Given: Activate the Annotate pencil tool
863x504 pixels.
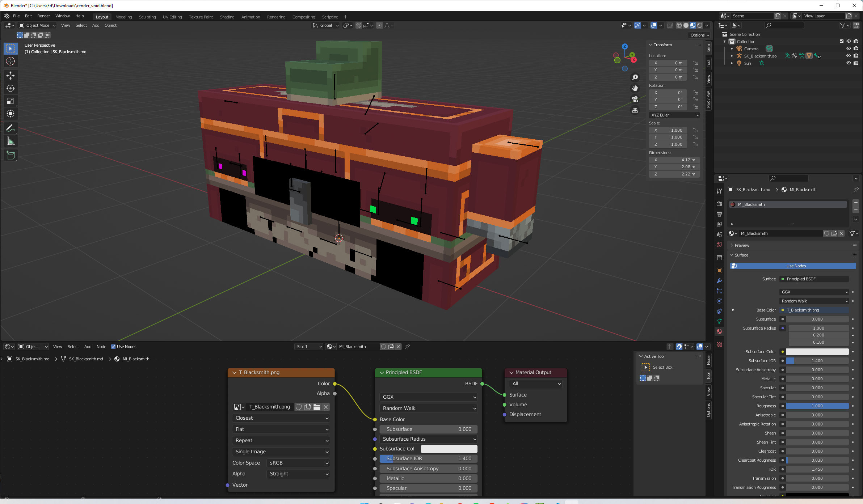Looking at the screenshot, I should point(10,128).
